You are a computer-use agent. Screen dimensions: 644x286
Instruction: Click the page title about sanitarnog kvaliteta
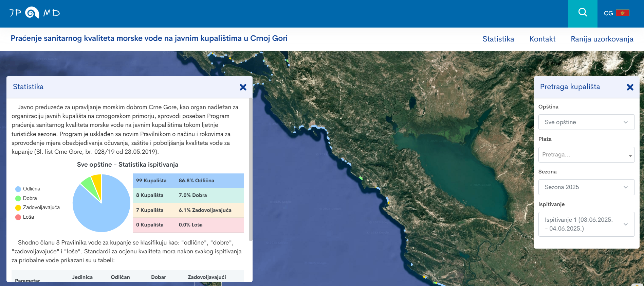(149, 38)
